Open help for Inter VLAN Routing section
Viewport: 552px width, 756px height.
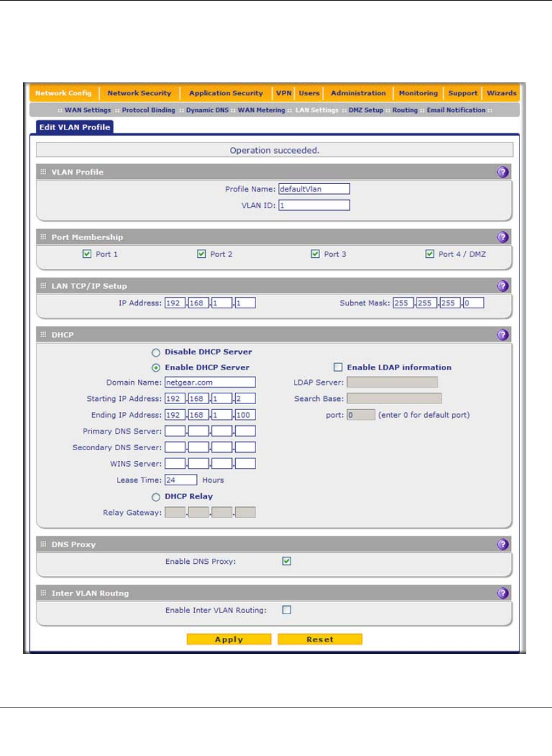(x=502, y=593)
